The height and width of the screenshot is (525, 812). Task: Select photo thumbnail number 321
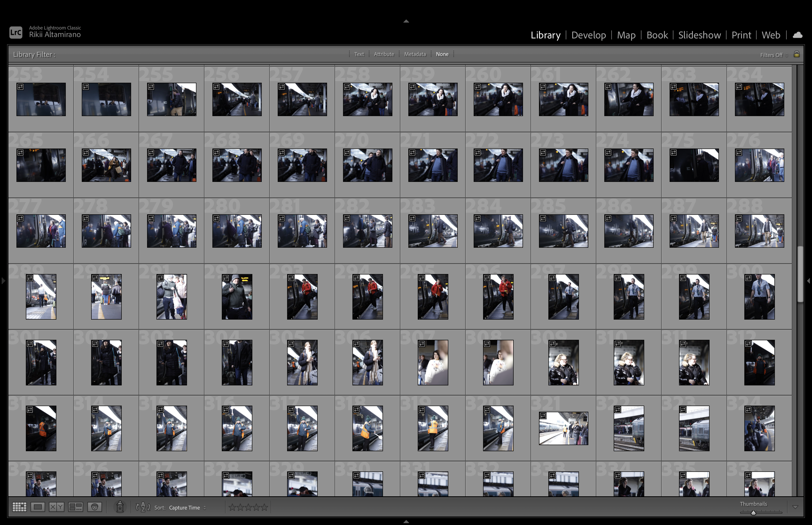tap(563, 428)
